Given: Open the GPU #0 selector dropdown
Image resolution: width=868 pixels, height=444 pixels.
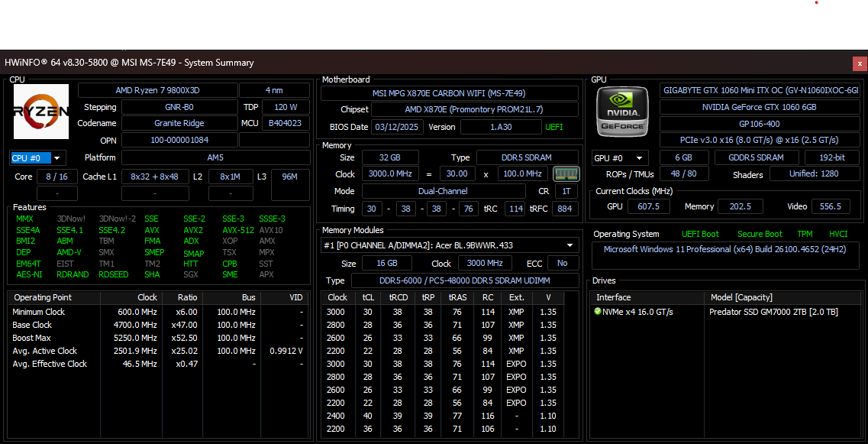Looking at the screenshot, I should point(620,158).
